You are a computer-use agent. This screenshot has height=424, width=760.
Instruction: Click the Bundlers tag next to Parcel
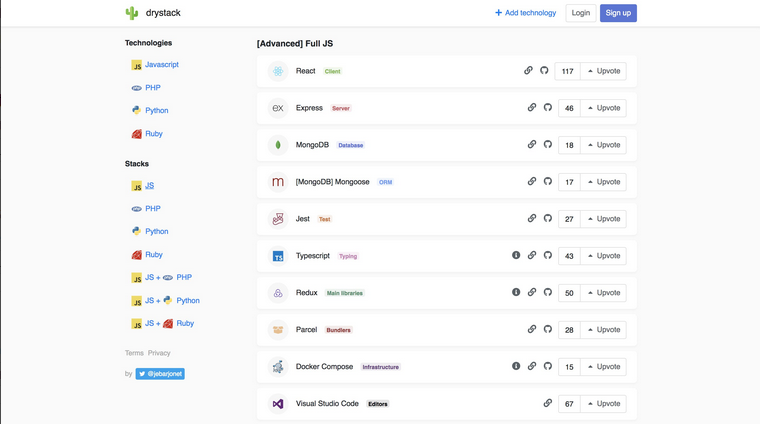pos(338,330)
